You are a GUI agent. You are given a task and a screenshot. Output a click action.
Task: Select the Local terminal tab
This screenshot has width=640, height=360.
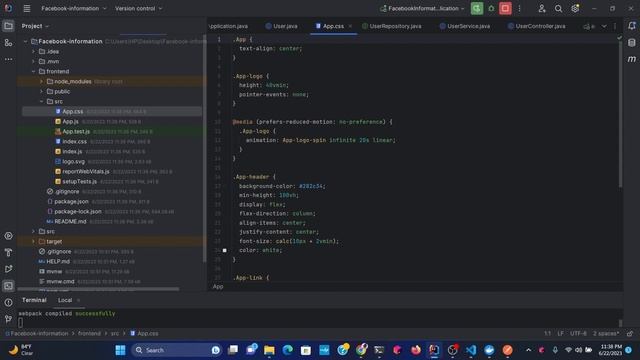click(65, 300)
